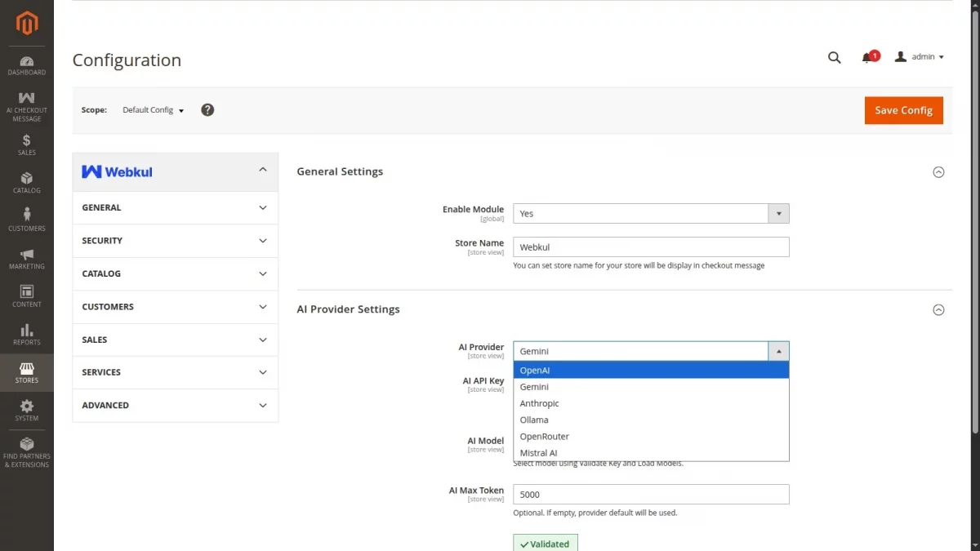Select OpenRouter from provider list
The width and height of the screenshot is (980, 551).
click(651, 437)
